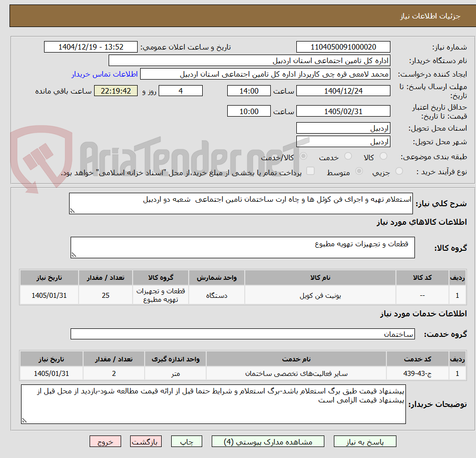The image size is (476, 458).
Task: Select the خدمت radio button
Action: pos(348,156)
